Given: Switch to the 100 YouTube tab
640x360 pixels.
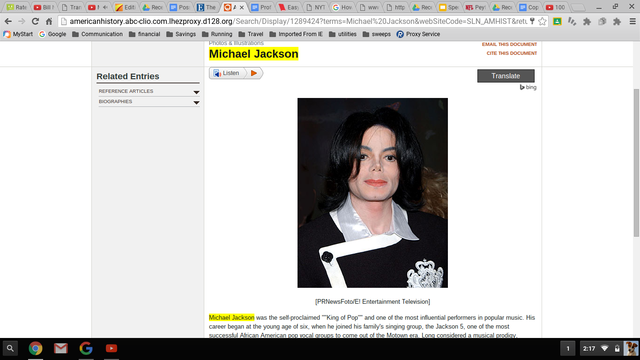Looking at the screenshot, I should coord(556,7).
